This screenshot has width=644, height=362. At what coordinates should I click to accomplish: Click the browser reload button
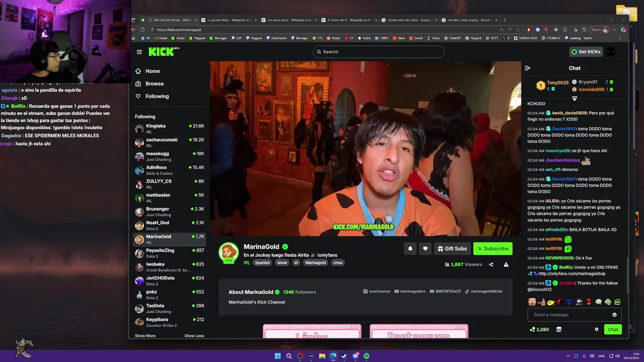tap(142, 30)
